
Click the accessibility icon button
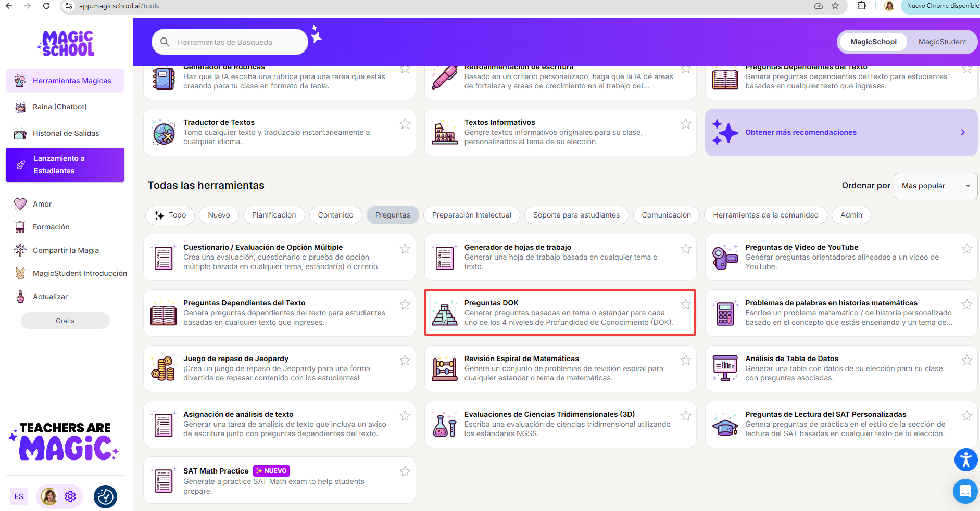(965, 460)
